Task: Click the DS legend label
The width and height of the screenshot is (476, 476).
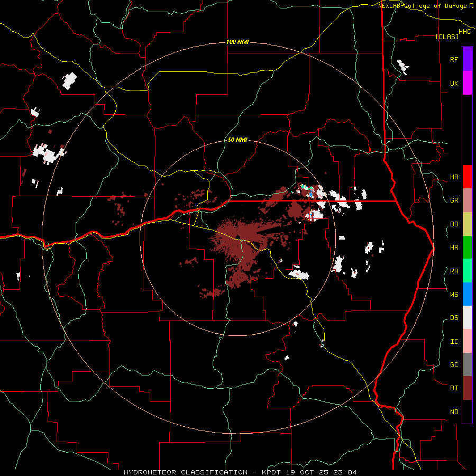Action: [x=454, y=318]
